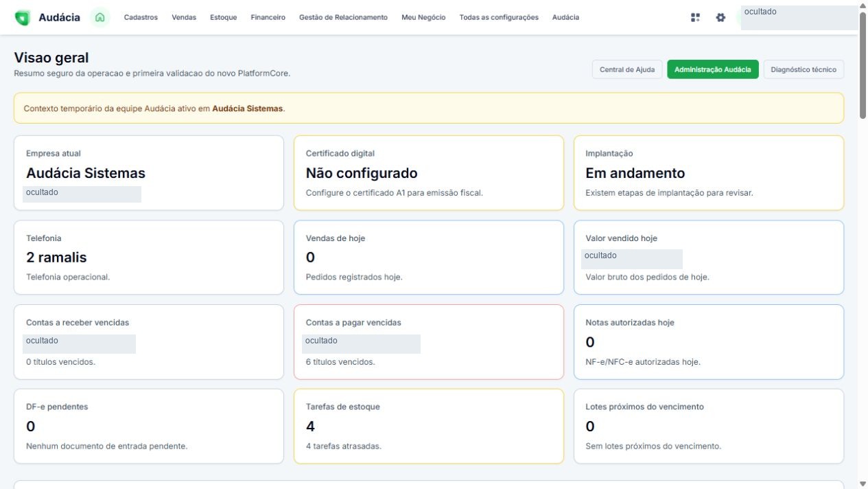
Task: Open Lotes próximos do vencimento card
Action: 709,426
